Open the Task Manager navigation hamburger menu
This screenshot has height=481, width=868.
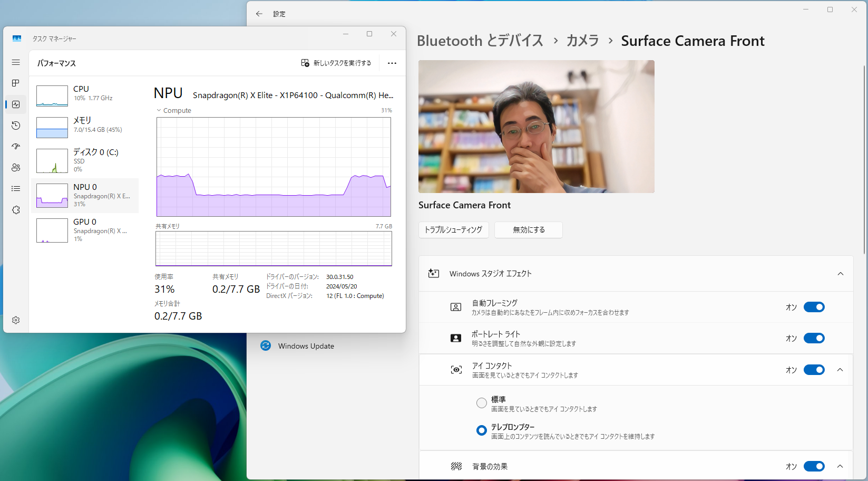[15, 62]
